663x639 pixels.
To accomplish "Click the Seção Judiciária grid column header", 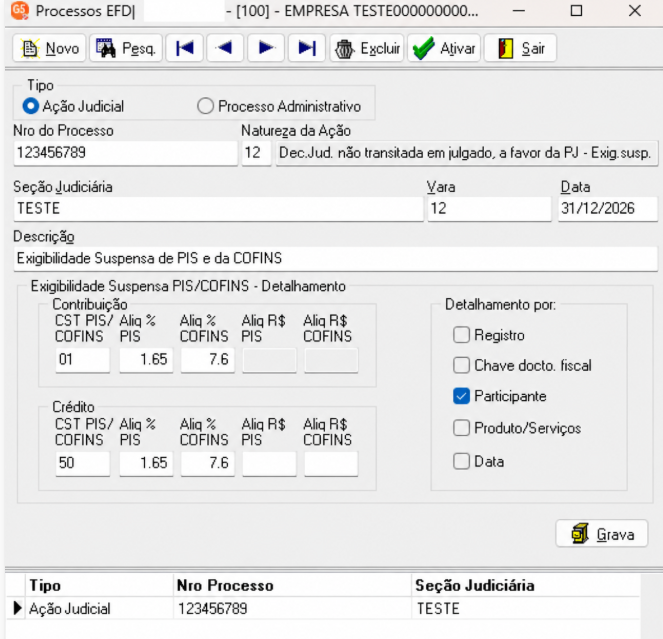I will (x=526, y=586).
